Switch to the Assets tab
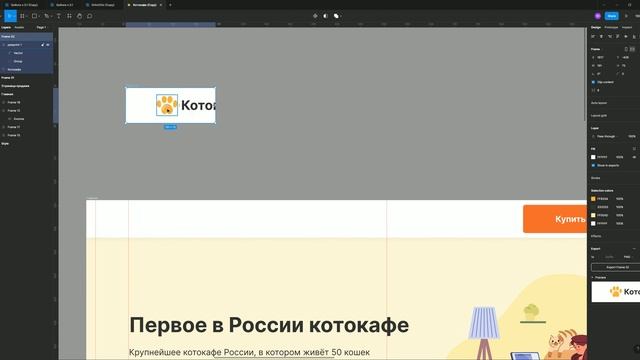The image size is (640, 360). (19, 27)
